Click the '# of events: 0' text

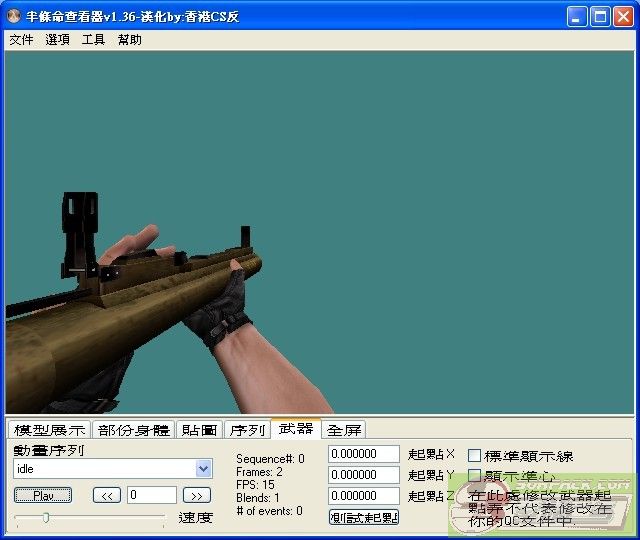coord(269,511)
